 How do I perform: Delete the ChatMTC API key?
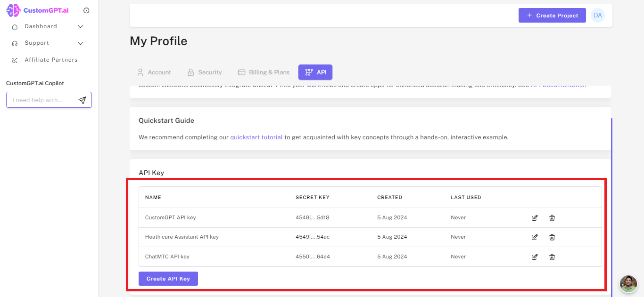click(552, 257)
